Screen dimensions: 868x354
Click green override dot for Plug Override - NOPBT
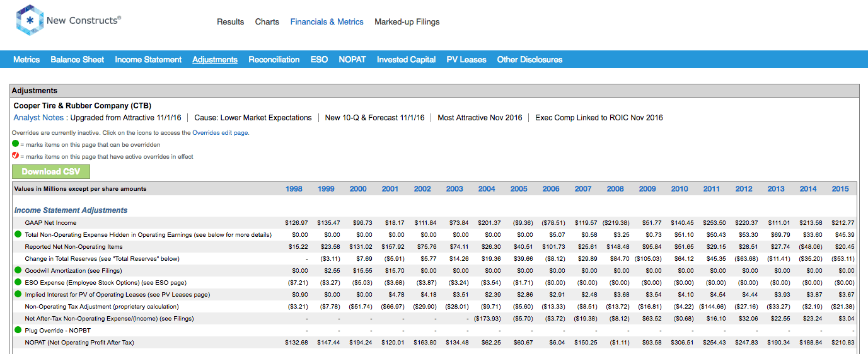coord(18,330)
